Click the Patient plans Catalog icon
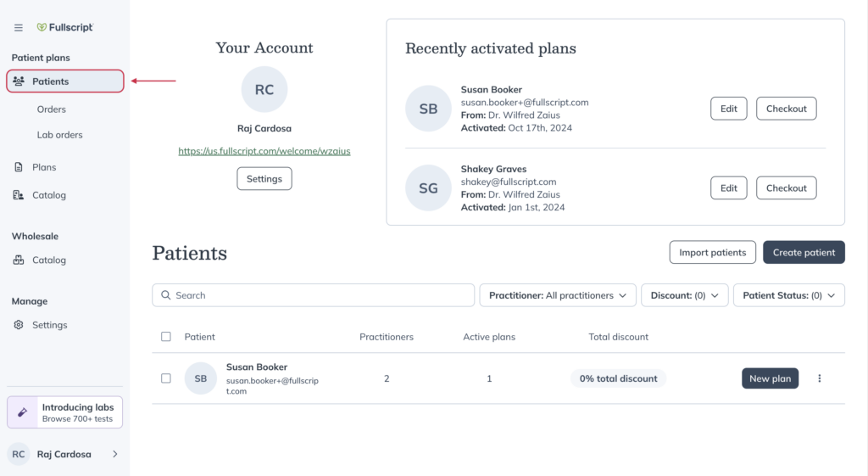Image resolution: width=868 pixels, height=476 pixels. [x=19, y=195]
